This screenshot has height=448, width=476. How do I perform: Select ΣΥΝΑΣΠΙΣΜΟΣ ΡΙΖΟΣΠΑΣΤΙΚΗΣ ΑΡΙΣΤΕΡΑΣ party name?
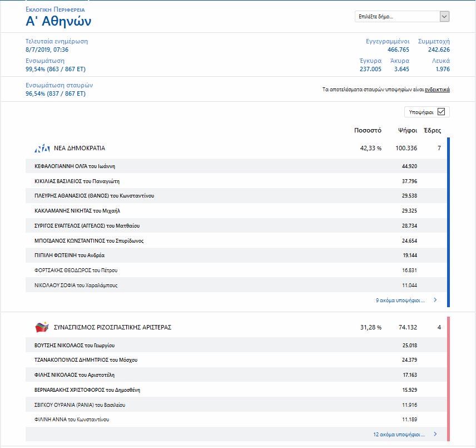[x=113, y=327]
